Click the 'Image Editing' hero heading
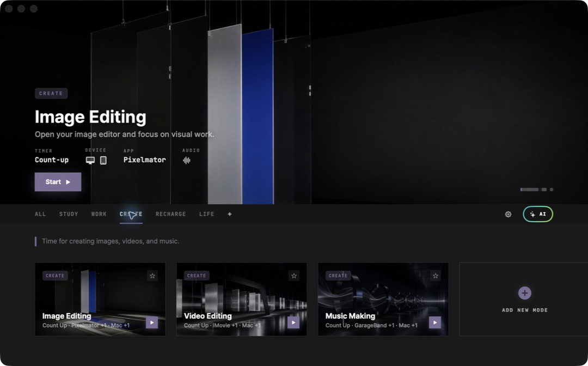 (x=90, y=117)
